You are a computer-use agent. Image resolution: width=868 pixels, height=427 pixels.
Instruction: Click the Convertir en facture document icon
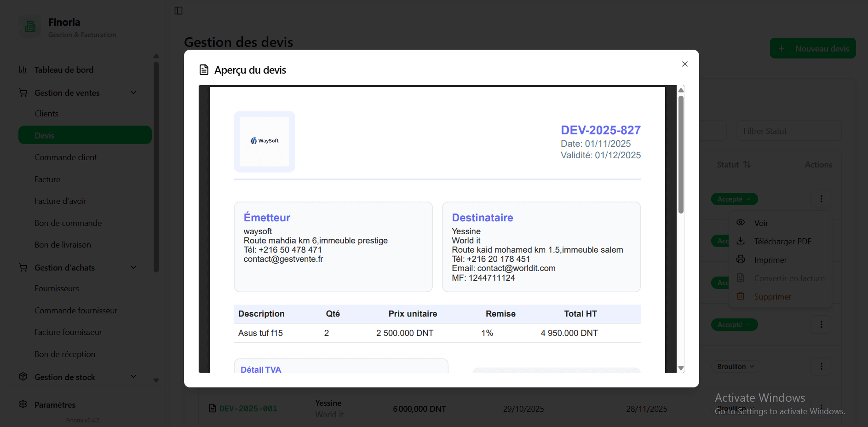coord(741,277)
